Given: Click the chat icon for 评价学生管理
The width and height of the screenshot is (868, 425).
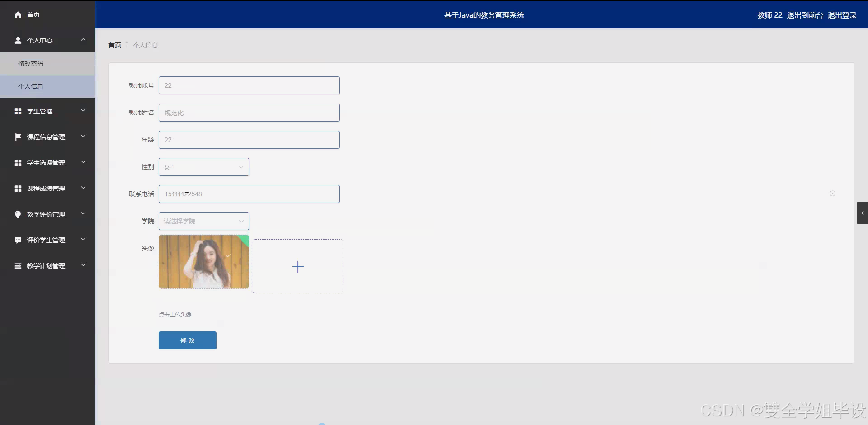Looking at the screenshot, I should [18, 240].
